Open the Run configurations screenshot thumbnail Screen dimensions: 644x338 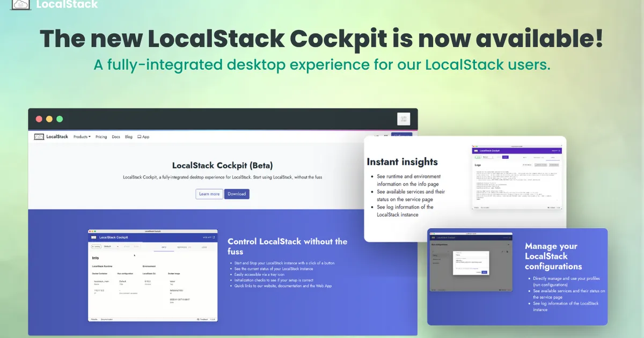point(471,262)
